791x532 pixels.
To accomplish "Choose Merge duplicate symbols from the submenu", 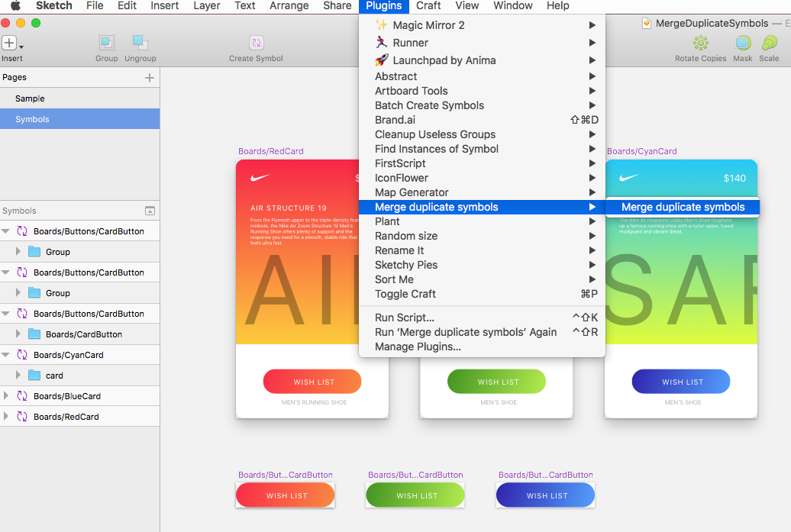I will coord(682,207).
